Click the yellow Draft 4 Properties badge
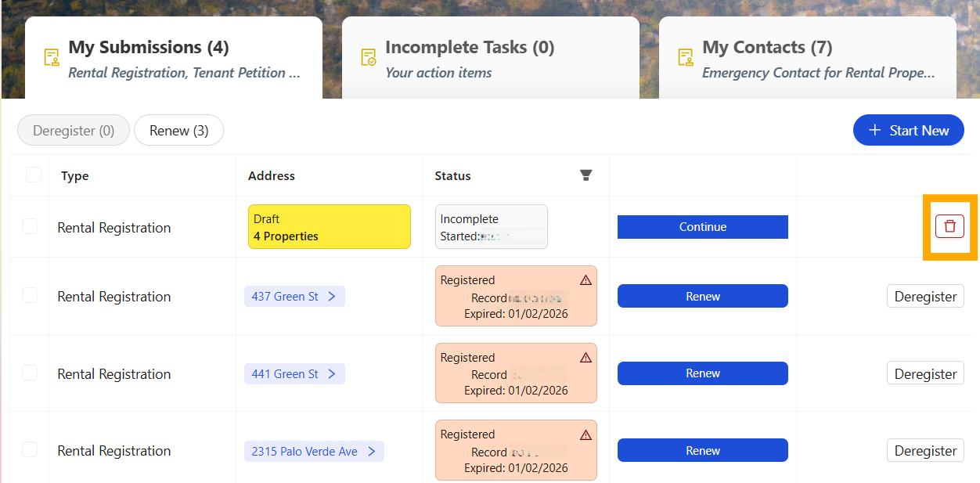This screenshot has width=980, height=483. click(x=330, y=227)
